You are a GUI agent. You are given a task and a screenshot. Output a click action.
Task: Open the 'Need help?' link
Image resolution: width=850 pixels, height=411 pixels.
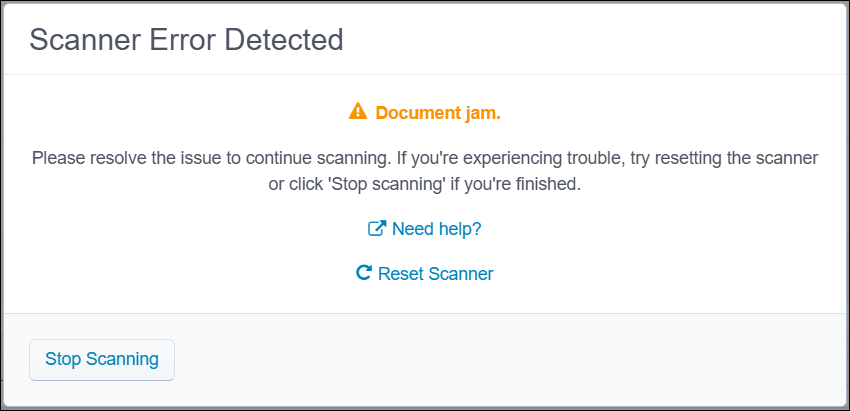click(436, 229)
